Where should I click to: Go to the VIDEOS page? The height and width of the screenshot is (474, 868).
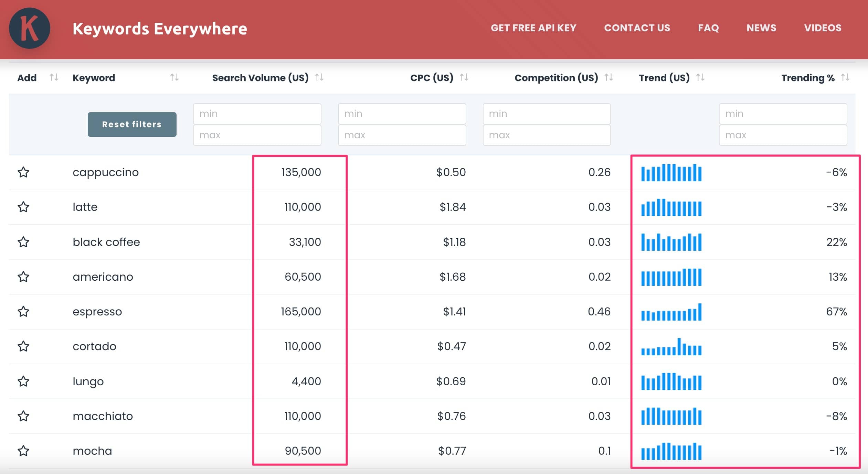tap(823, 28)
